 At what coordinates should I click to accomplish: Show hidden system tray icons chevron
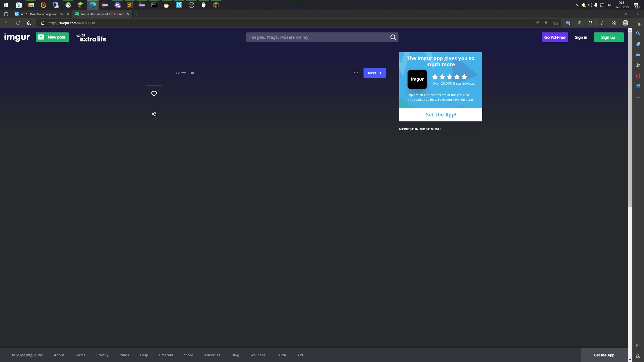pos(578,5)
